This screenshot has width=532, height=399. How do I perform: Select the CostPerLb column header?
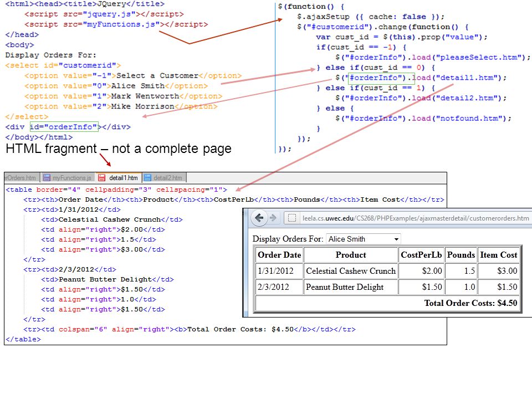(421, 255)
